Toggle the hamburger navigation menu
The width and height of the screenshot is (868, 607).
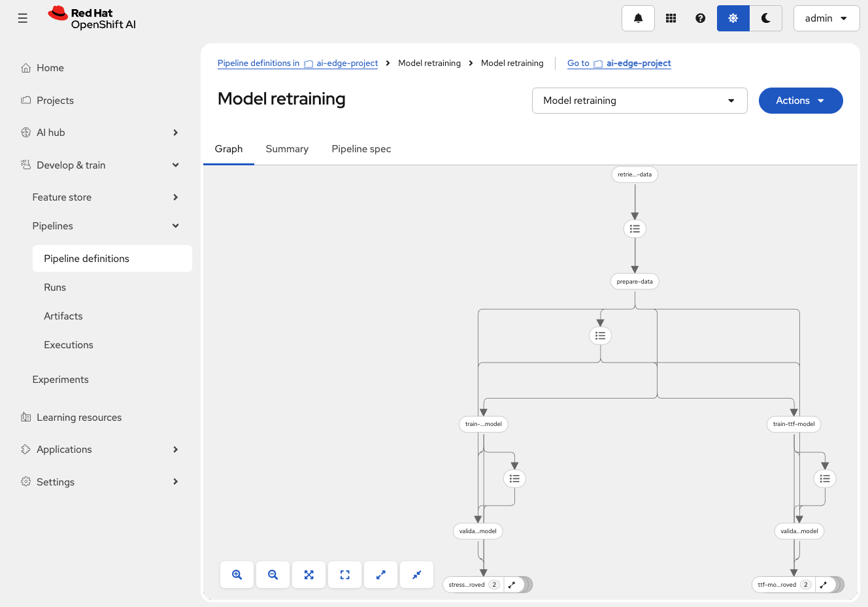pyautogui.click(x=23, y=18)
